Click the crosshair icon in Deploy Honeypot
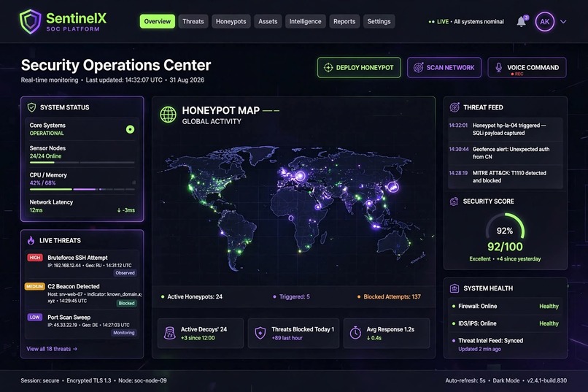Image resolution: width=588 pixels, height=392 pixels. coord(328,67)
